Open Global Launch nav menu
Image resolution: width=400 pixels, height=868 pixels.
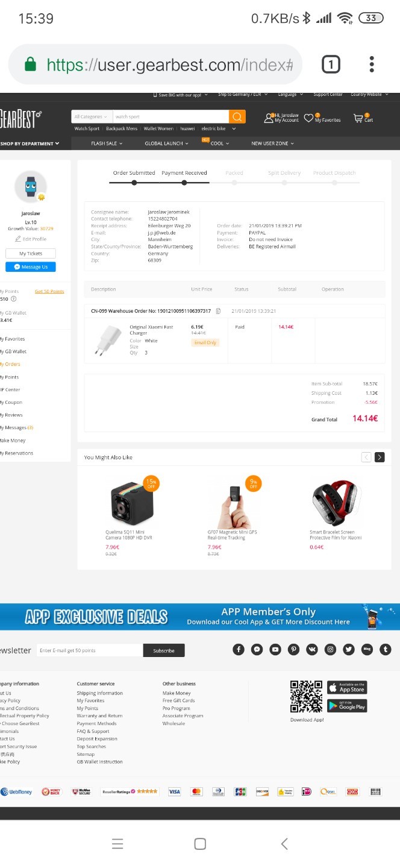166,143
